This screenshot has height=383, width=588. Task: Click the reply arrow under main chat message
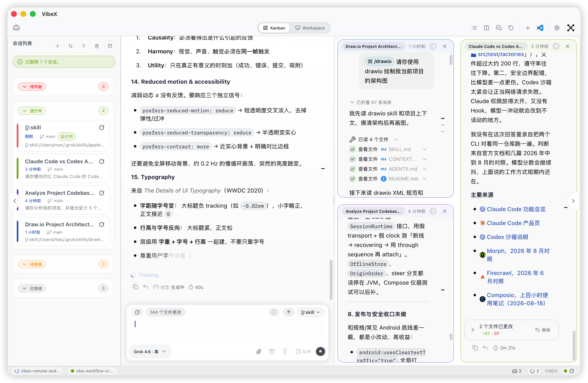pyautogui.click(x=146, y=287)
